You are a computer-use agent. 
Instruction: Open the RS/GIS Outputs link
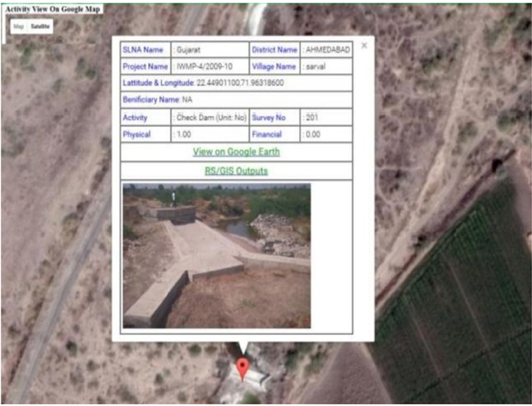[x=237, y=170]
